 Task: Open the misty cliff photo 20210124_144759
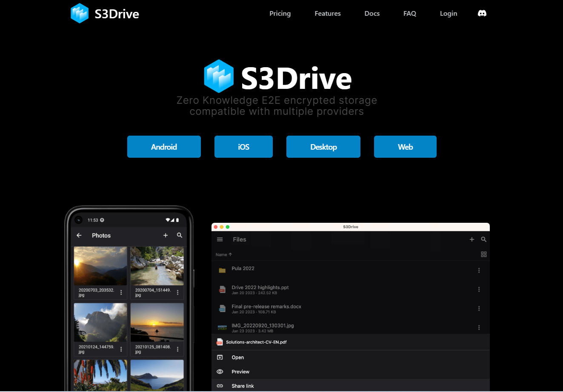coord(100,322)
